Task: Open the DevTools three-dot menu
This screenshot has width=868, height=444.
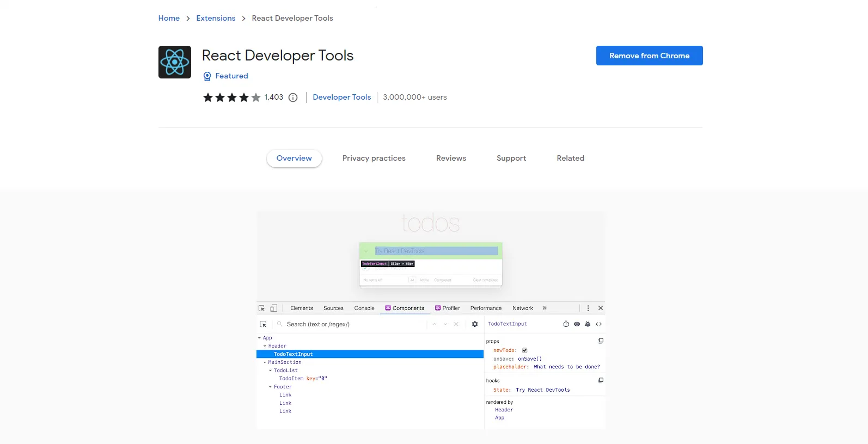Action: tap(588, 308)
